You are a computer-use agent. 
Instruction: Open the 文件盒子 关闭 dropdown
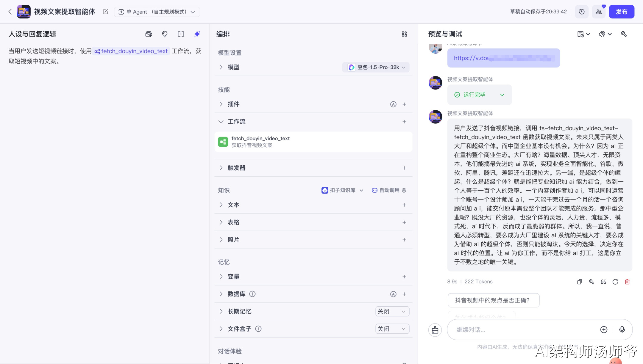[x=392, y=329]
